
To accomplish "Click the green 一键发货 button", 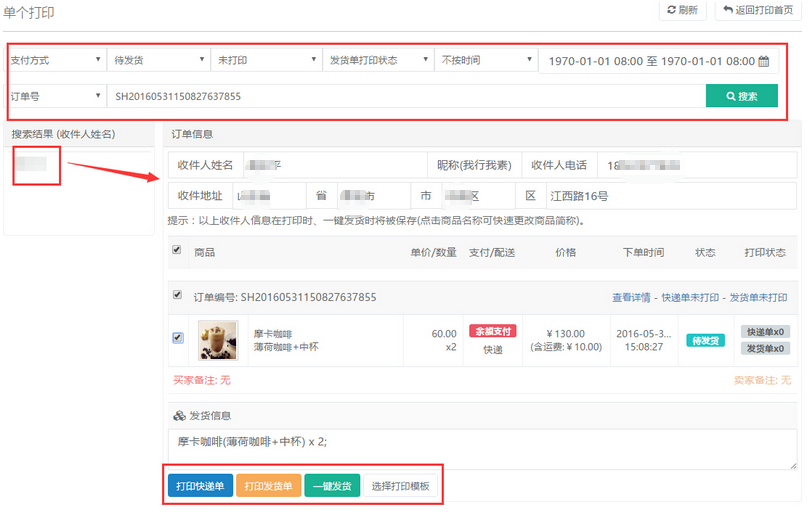I will (x=332, y=486).
